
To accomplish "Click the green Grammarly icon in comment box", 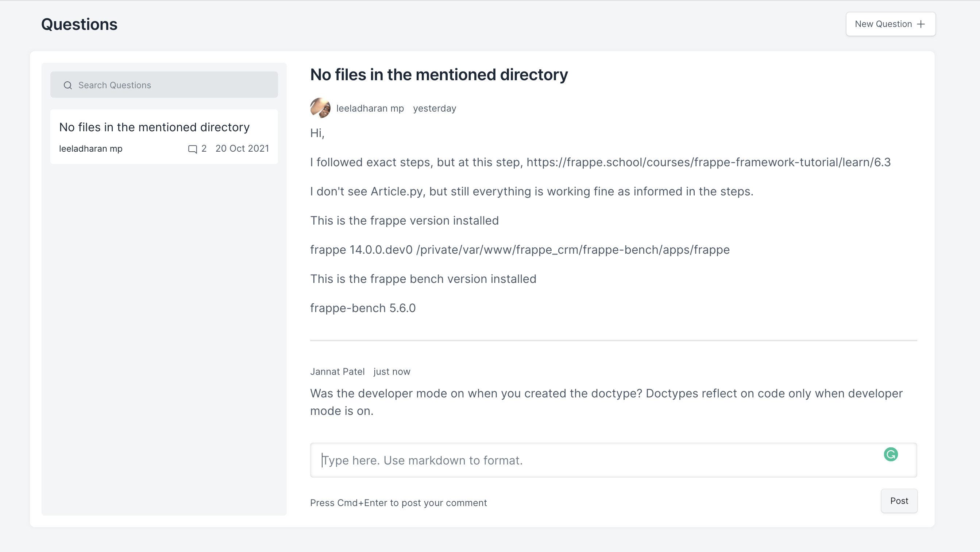I will (891, 454).
